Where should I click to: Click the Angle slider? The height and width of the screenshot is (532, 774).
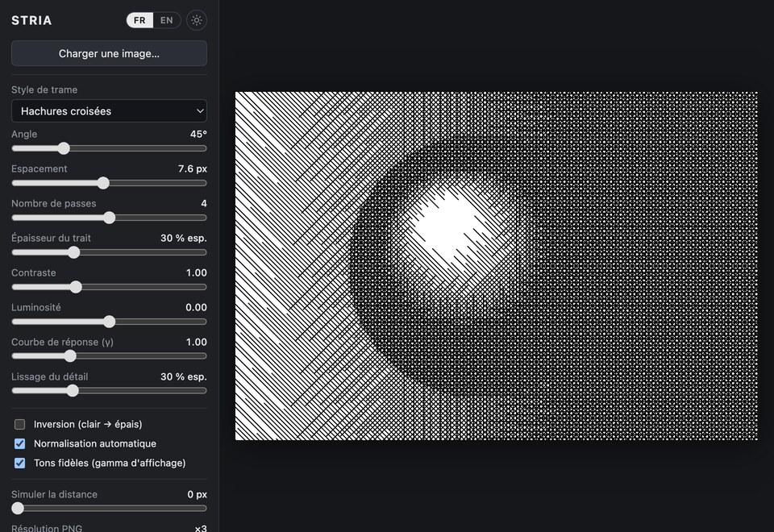pyautogui.click(x=109, y=148)
